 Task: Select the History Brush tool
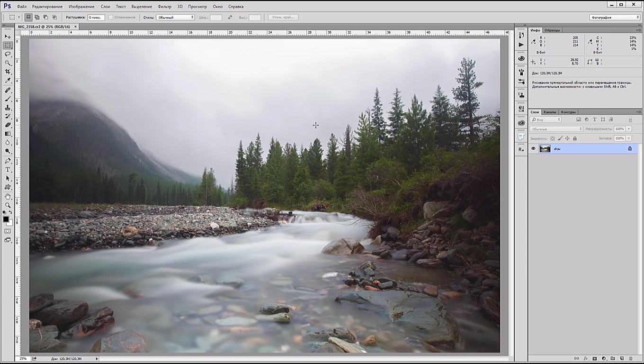tap(8, 116)
